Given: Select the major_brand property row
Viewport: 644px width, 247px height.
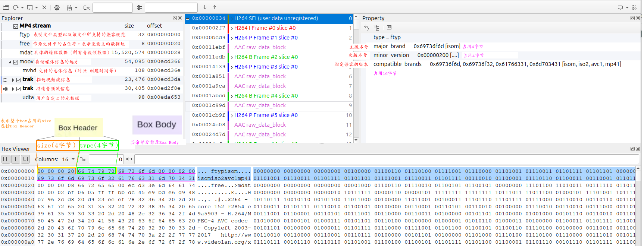Looking at the screenshot, I should click(x=501, y=46).
